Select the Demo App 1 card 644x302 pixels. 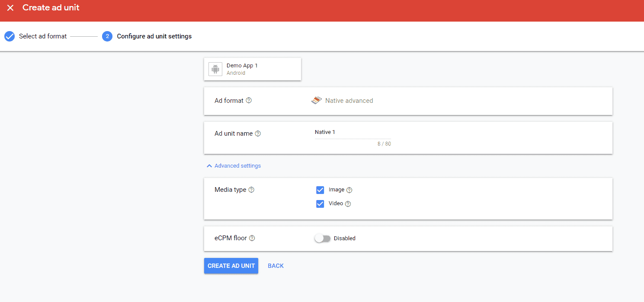point(253,69)
